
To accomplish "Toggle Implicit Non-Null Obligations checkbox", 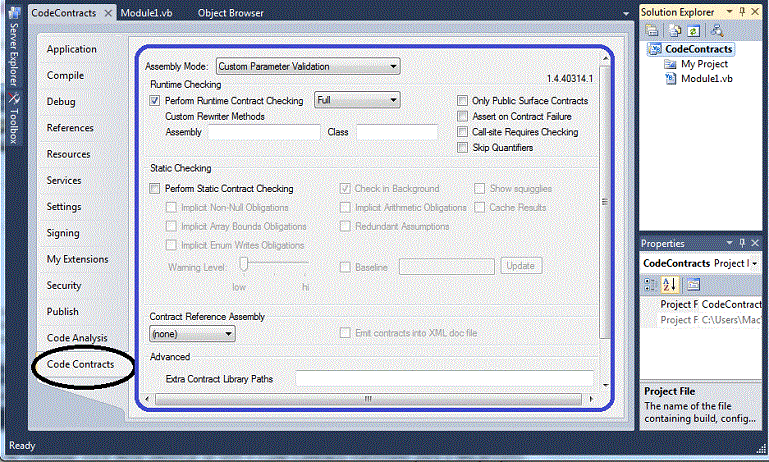I will click(171, 207).
